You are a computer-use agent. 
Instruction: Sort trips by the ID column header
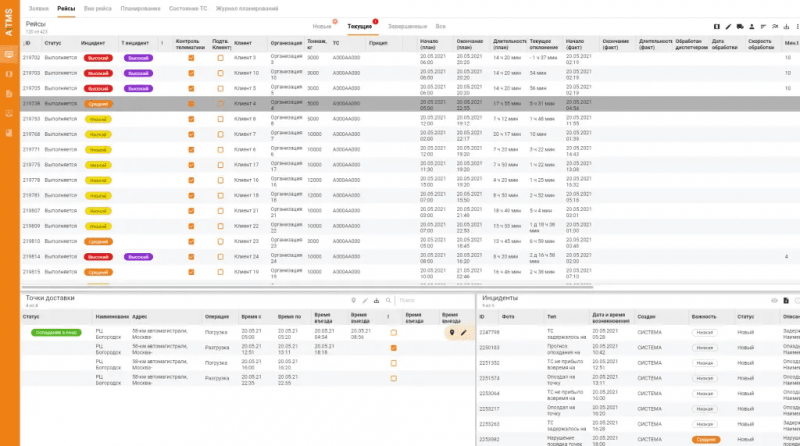point(28,43)
